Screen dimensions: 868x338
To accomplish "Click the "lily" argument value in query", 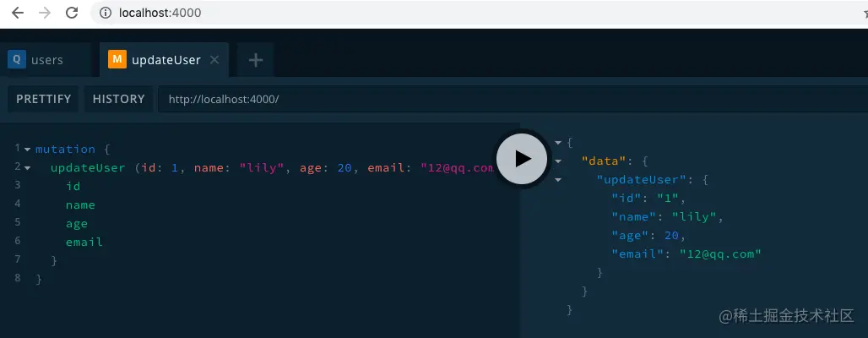I will 261,168.
